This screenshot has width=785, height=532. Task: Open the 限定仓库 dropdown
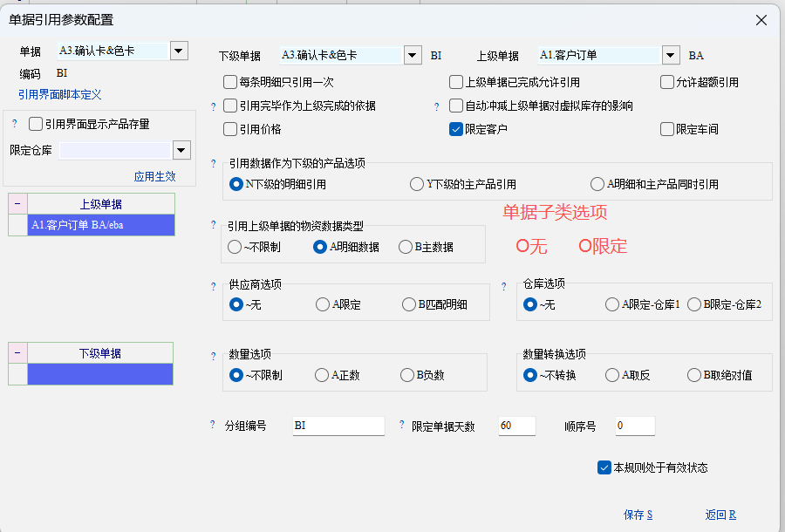(x=181, y=150)
